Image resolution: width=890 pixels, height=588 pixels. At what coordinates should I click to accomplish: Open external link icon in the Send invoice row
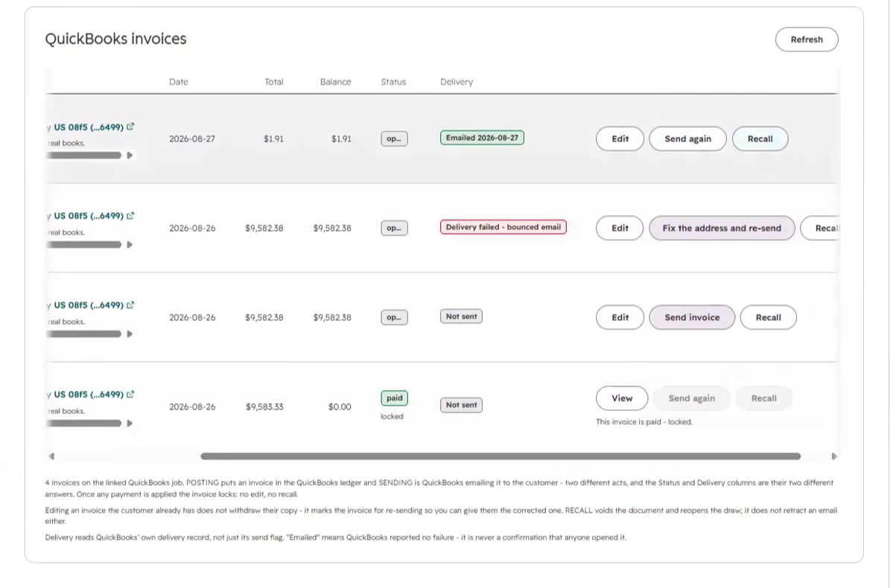pyautogui.click(x=130, y=304)
